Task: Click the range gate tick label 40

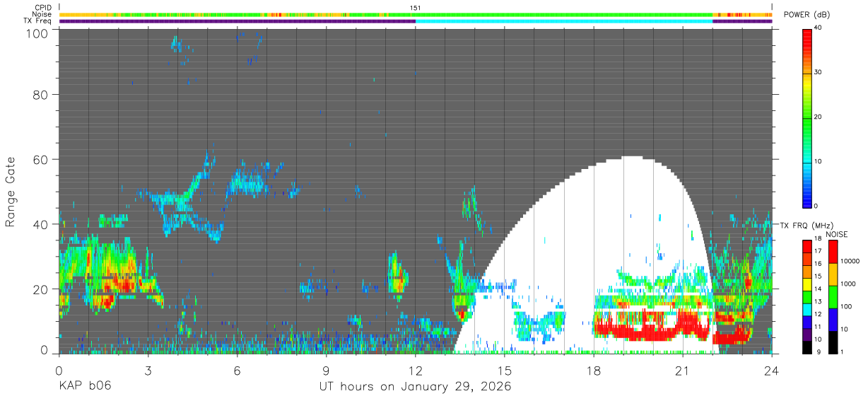Action: [41, 224]
